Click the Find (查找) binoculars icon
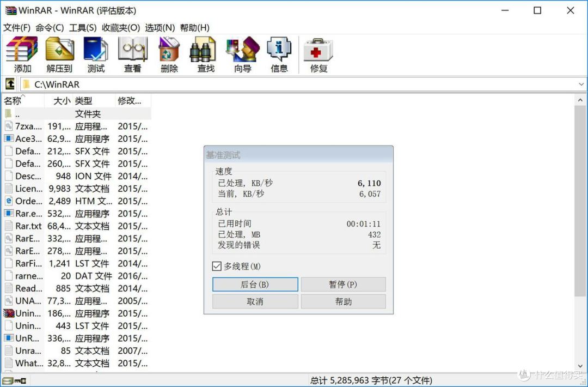The width and height of the screenshot is (588, 387). (203, 49)
